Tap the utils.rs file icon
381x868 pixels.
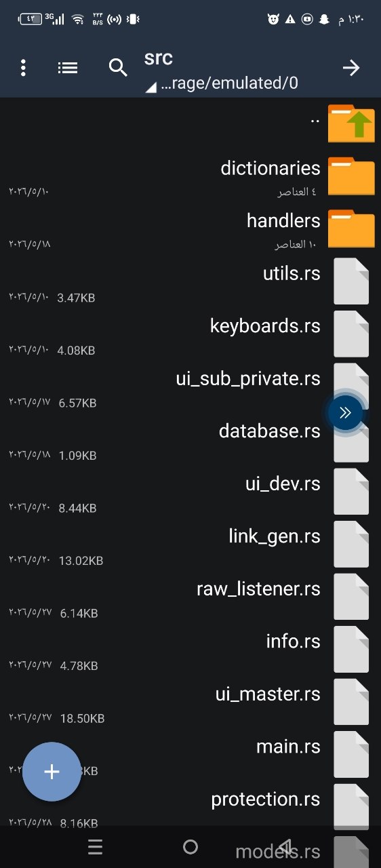tap(351, 281)
